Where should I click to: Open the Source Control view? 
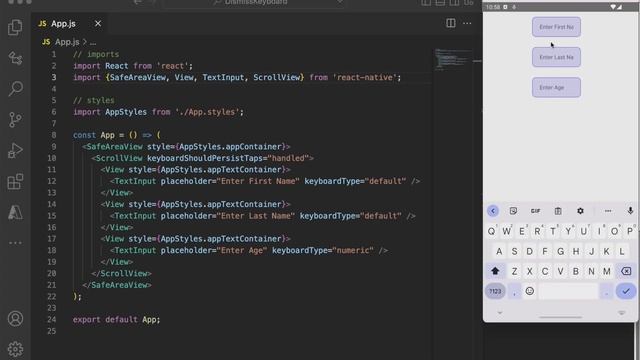(x=15, y=120)
